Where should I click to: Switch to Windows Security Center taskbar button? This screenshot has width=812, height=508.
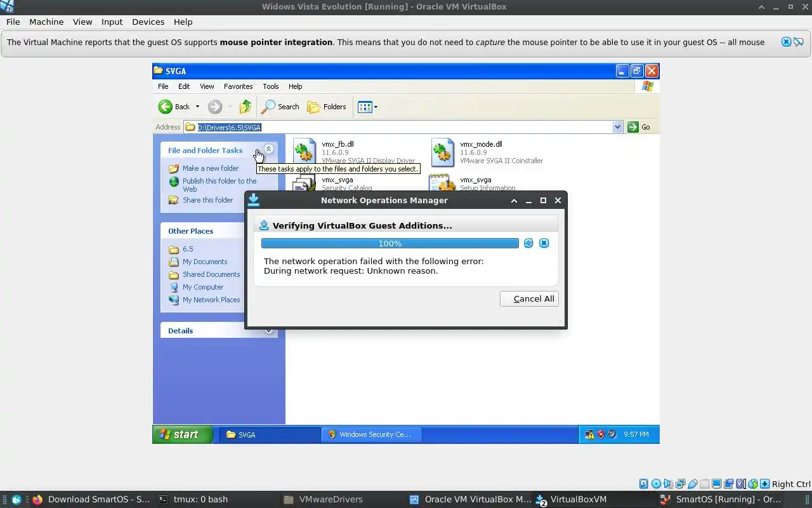(372, 434)
